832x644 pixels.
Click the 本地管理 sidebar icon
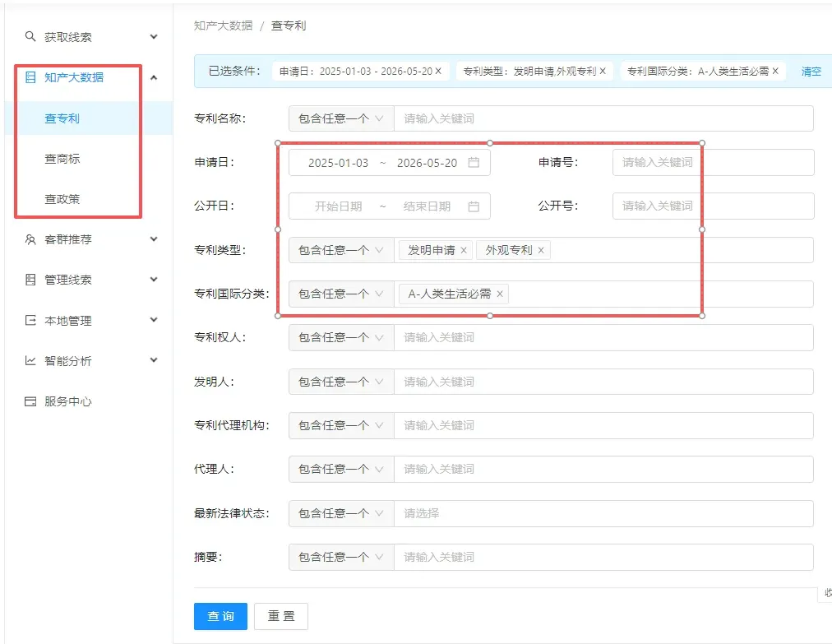click(x=30, y=320)
